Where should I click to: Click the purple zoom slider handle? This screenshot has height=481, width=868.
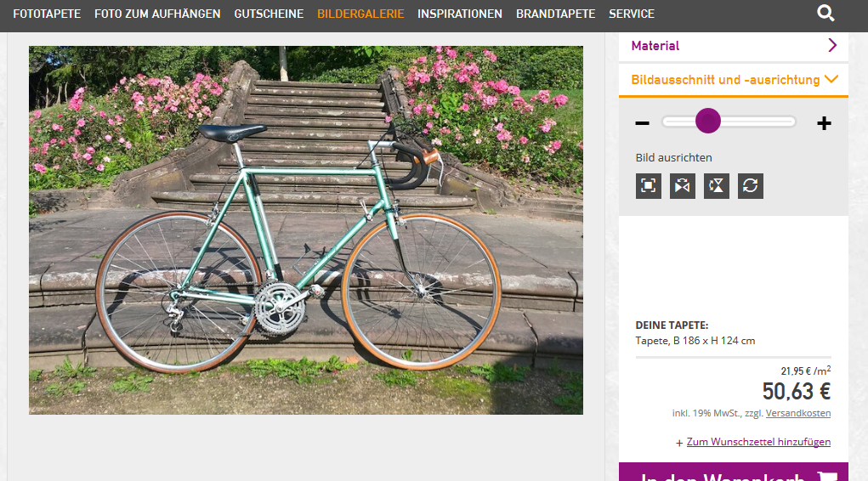pos(708,121)
